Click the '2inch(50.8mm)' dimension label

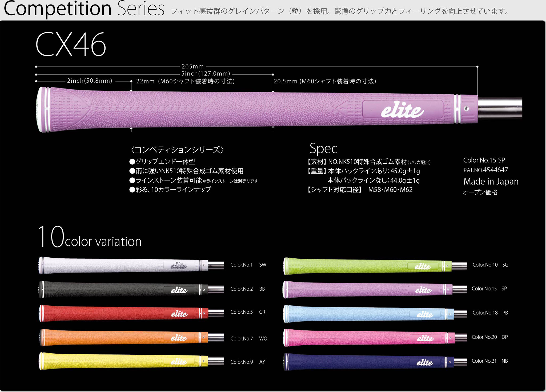click(x=90, y=81)
